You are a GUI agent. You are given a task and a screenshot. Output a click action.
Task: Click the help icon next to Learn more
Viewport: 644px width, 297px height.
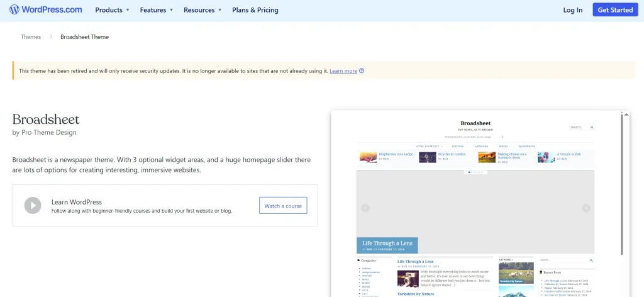coord(362,71)
